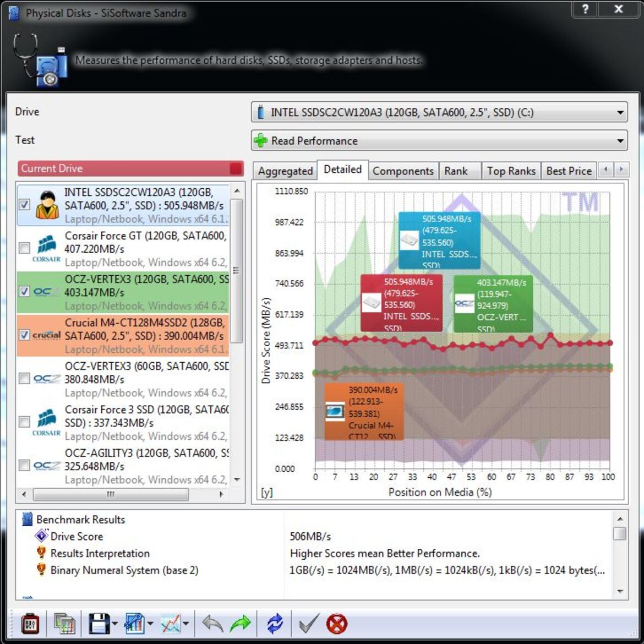The height and width of the screenshot is (644, 644).
Task: Click the Corsair logo beside Corsair Force 3 SSD
Action: tap(46, 422)
